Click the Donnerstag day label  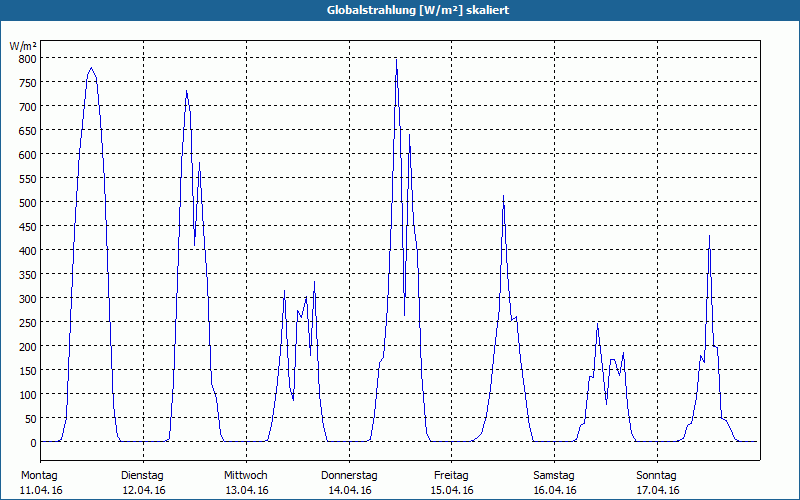[x=349, y=476]
